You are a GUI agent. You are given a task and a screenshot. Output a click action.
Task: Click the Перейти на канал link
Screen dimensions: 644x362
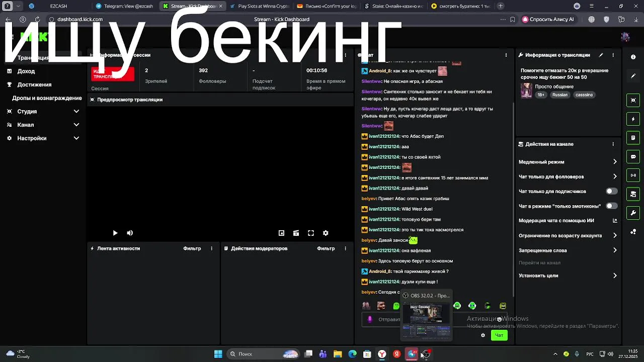click(539, 262)
